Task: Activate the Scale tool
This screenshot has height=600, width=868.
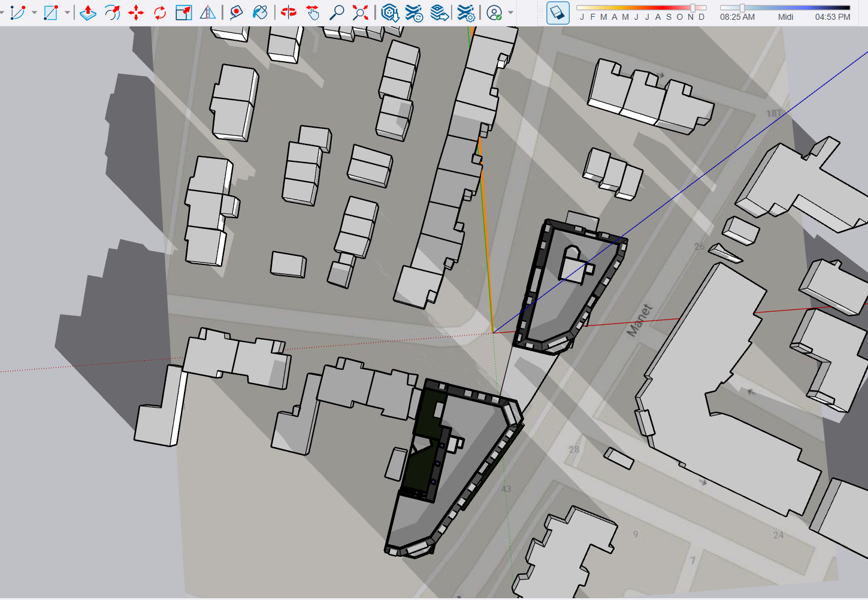Action: (x=184, y=13)
